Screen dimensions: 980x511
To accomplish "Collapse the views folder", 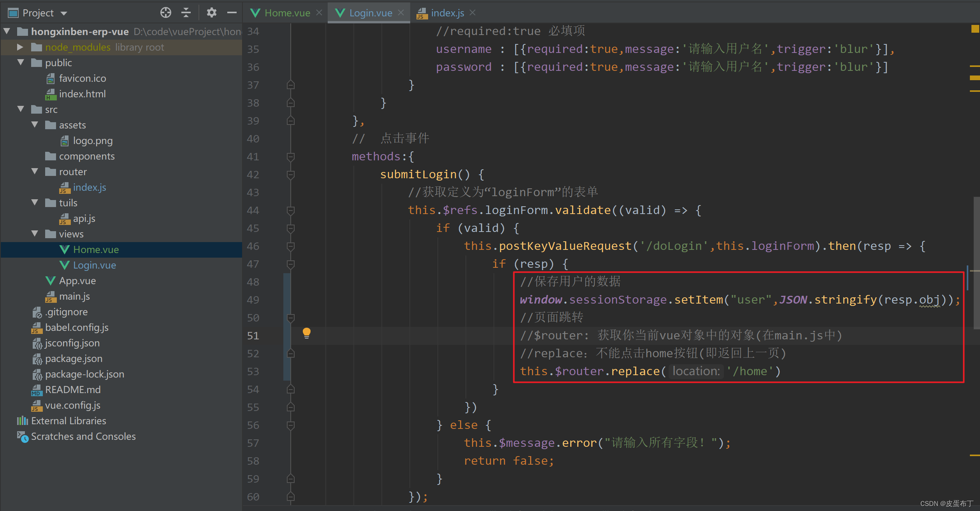I will [x=35, y=234].
